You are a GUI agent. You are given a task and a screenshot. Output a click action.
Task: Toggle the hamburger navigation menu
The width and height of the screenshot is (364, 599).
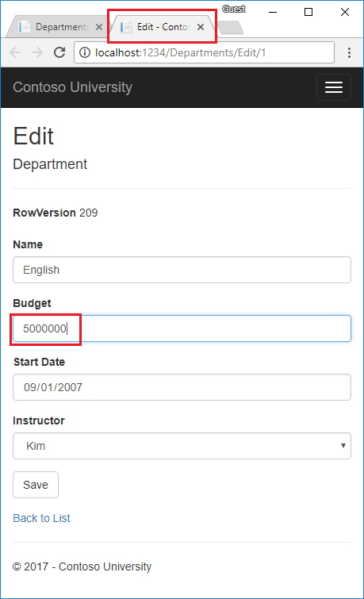click(333, 87)
